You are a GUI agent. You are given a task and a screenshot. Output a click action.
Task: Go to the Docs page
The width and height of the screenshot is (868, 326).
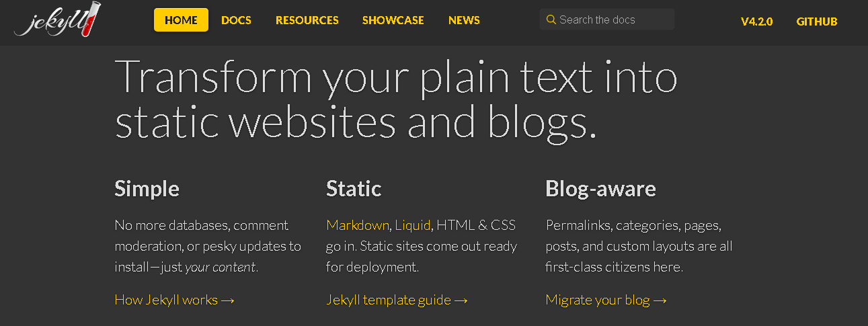coord(236,20)
